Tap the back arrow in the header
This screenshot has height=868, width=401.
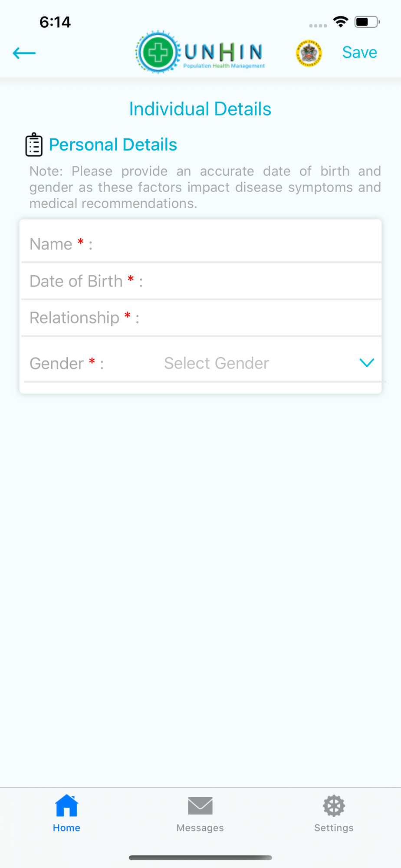pyautogui.click(x=24, y=53)
